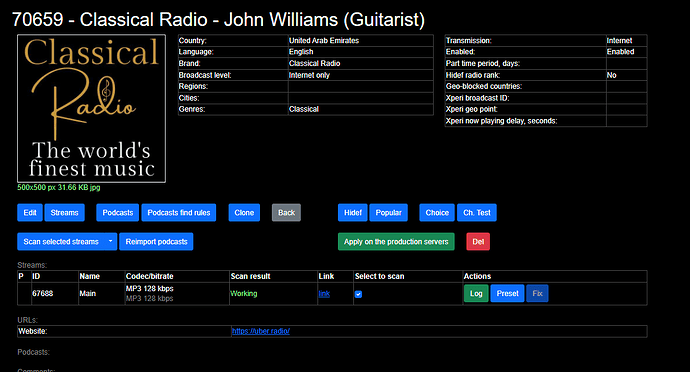Click the Select to scan column header

click(x=379, y=276)
